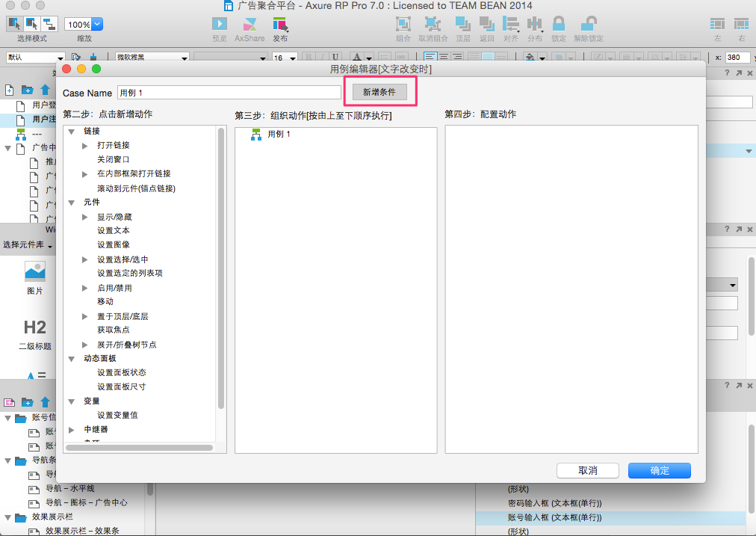Open the zoom 100% dropdown

coord(96,25)
